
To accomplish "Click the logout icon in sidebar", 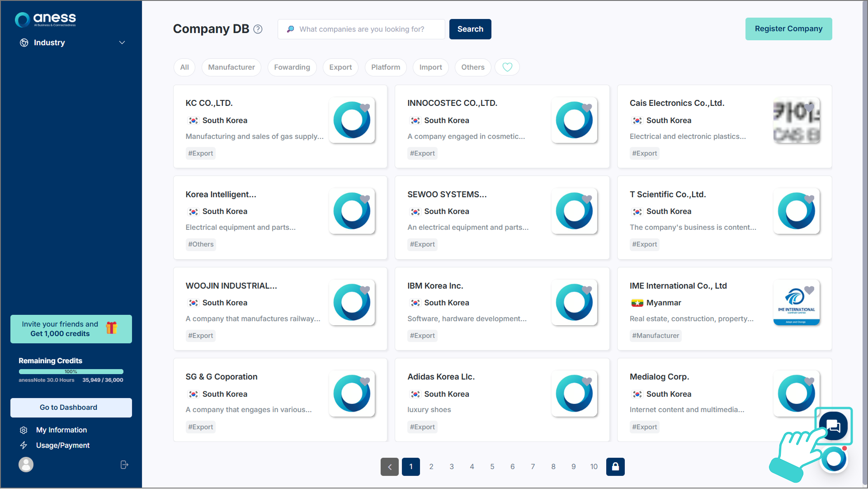I will pos(124,465).
